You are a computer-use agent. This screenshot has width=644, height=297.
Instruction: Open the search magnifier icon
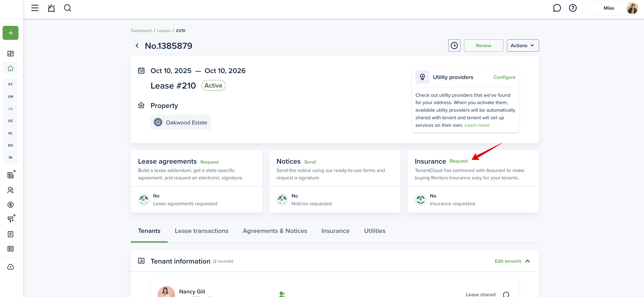[67, 8]
